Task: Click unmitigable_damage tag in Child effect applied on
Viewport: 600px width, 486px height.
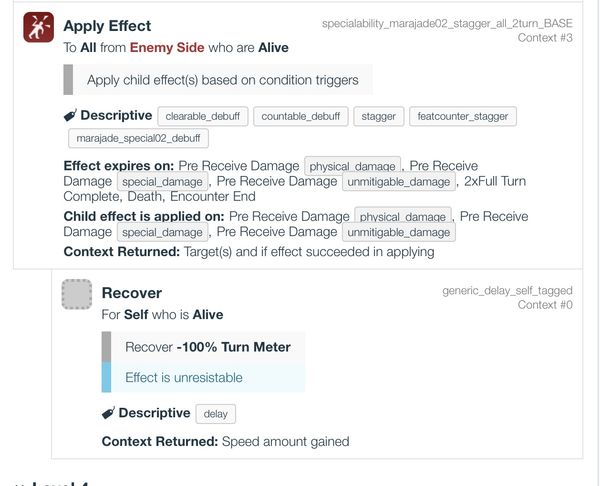Action: [398, 232]
